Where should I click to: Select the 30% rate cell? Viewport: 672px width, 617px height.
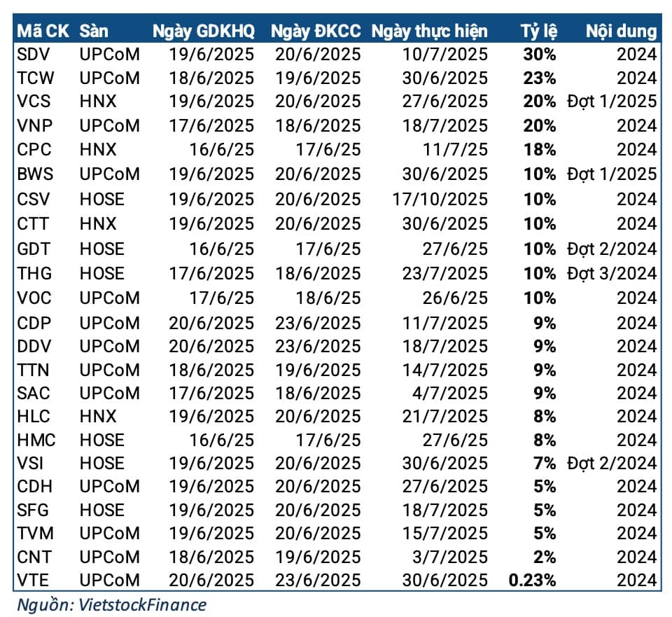pos(539,54)
